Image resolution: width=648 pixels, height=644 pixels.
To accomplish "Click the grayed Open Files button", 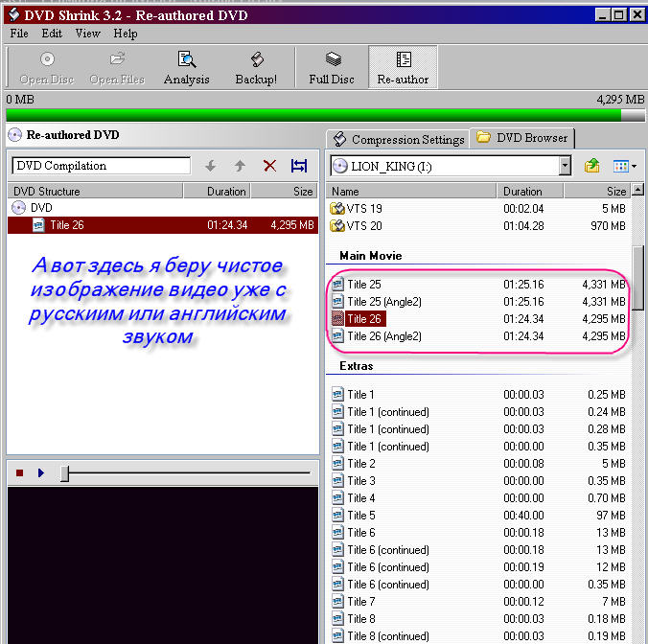I will click(x=117, y=67).
